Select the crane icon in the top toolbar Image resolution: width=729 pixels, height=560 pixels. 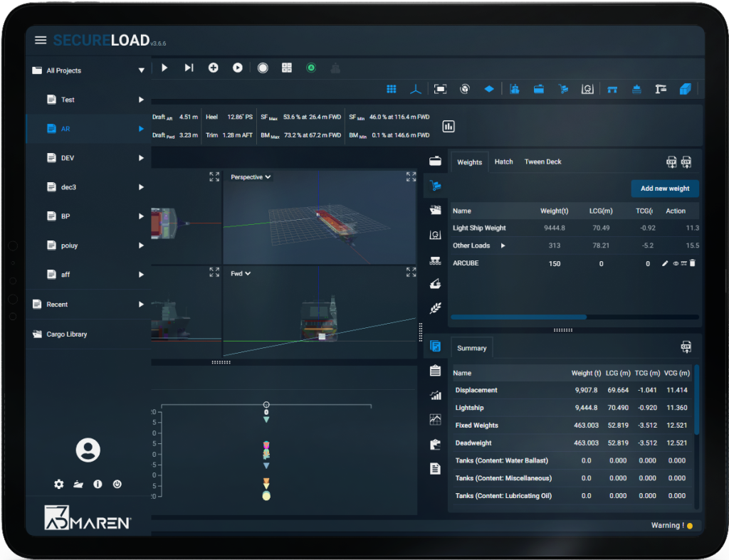click(x=661, y=89)
